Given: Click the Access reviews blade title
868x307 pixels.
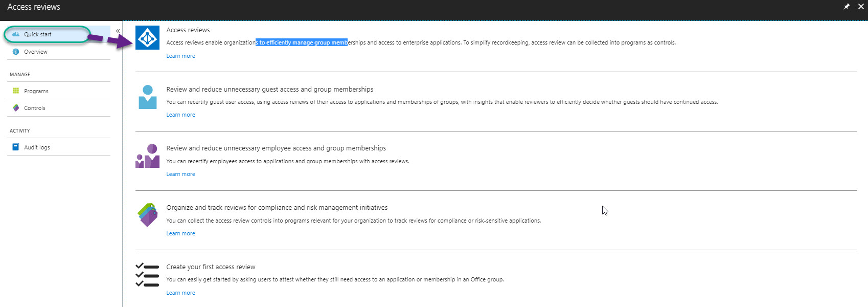Looking at the screenshot, I should tap(34, 7).
